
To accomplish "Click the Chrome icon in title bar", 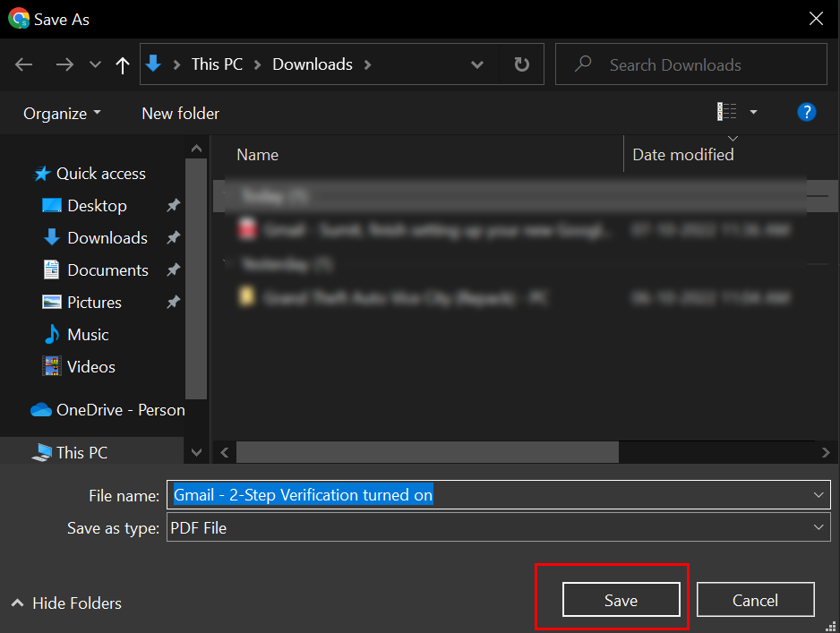I will click(x=19, y=19).
